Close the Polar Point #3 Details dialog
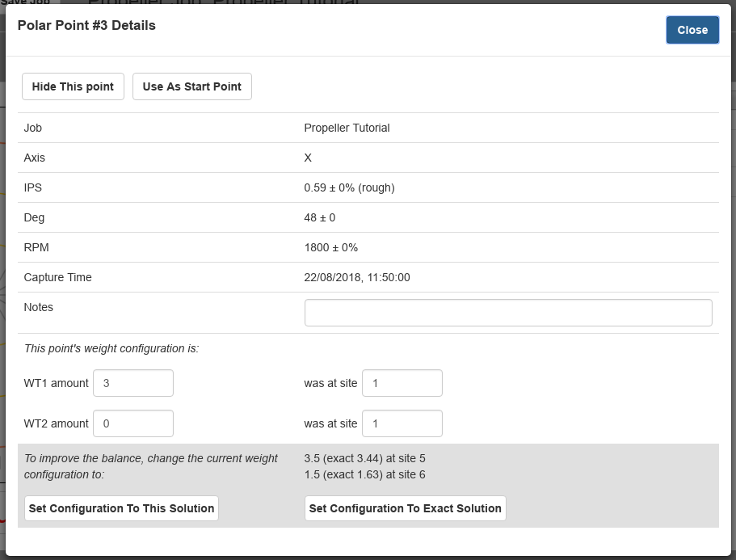The height and width of the screenshot is (560, 736). (x=692, y=30)
